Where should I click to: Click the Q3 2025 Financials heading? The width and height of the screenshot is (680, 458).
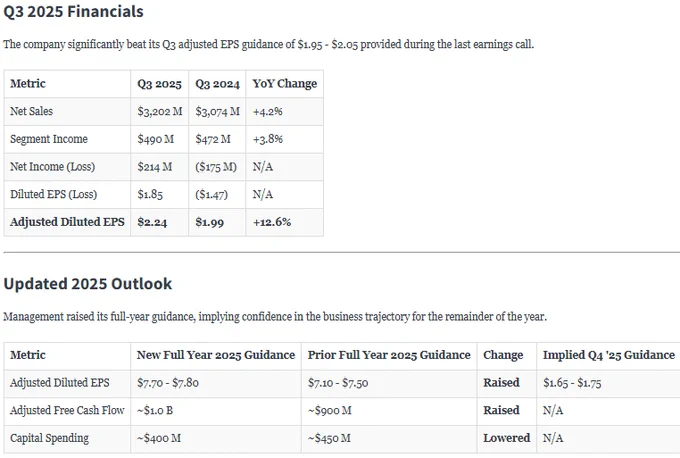(x=73, y=12)
